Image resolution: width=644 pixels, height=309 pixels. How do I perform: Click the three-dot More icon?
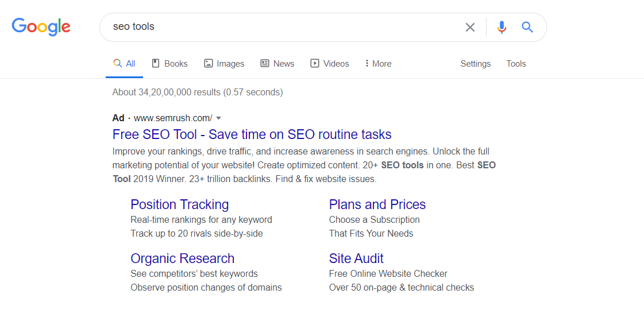tap(367, 64)
